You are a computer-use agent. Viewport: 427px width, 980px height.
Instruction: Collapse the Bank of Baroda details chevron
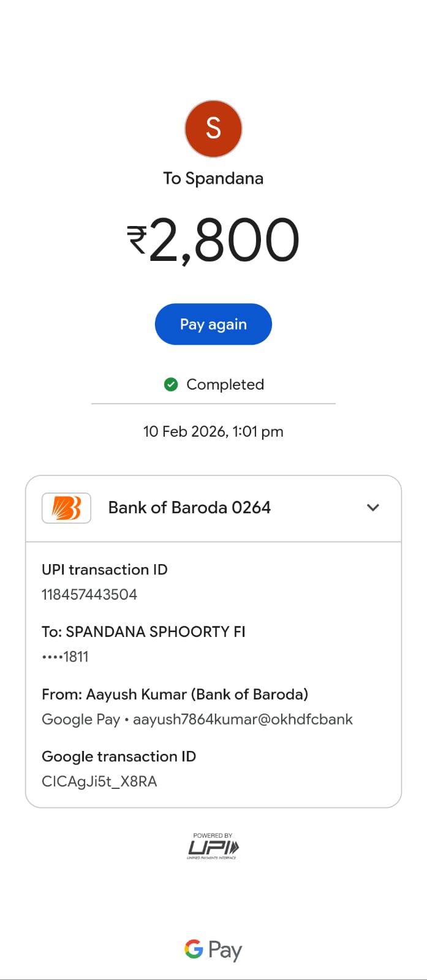(x=372, y=508)
